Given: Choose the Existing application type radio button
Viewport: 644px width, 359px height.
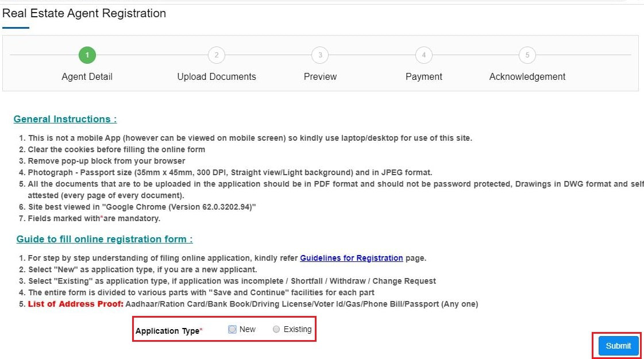Looking at the screenshot, I should click(276, 329).
